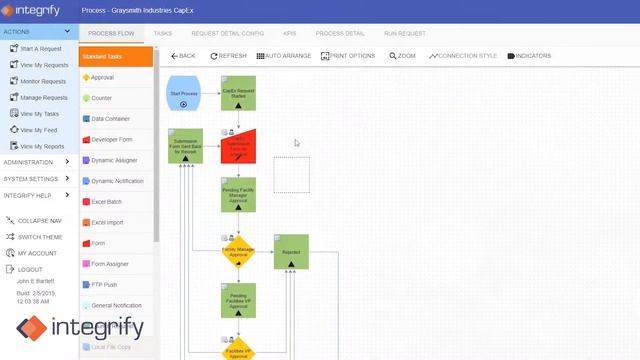The height and width of the screenshot is (360, 640).
Task: Pick the Developer Form task icon
Action: [x=86, y=140]
